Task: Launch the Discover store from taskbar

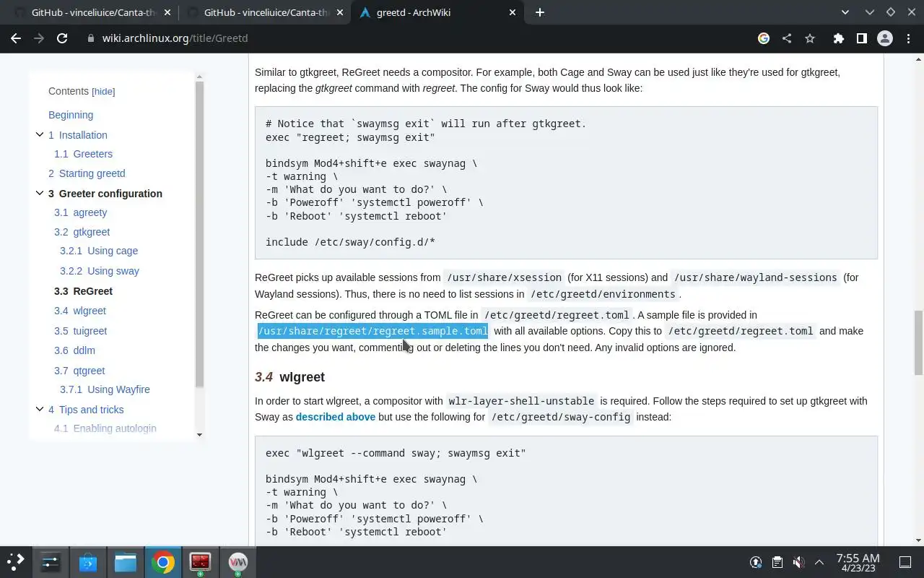Action: click(x=88, y=562)
